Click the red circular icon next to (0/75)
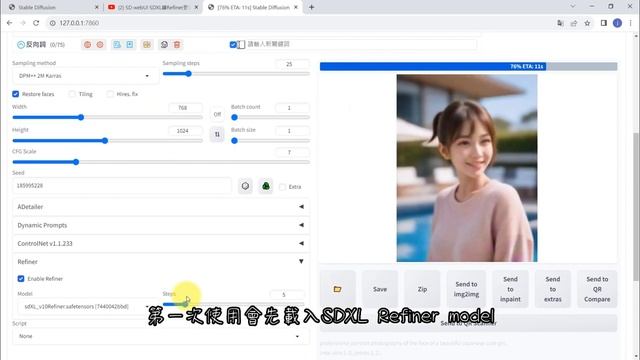The width and height of the screenshot is (640, 360). tap(87, 44)
